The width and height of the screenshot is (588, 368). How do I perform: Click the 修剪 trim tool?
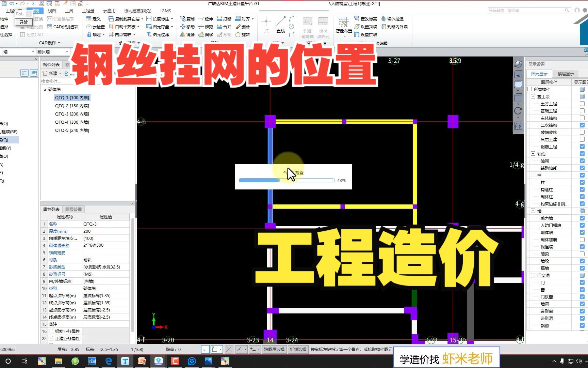(206, 27)
